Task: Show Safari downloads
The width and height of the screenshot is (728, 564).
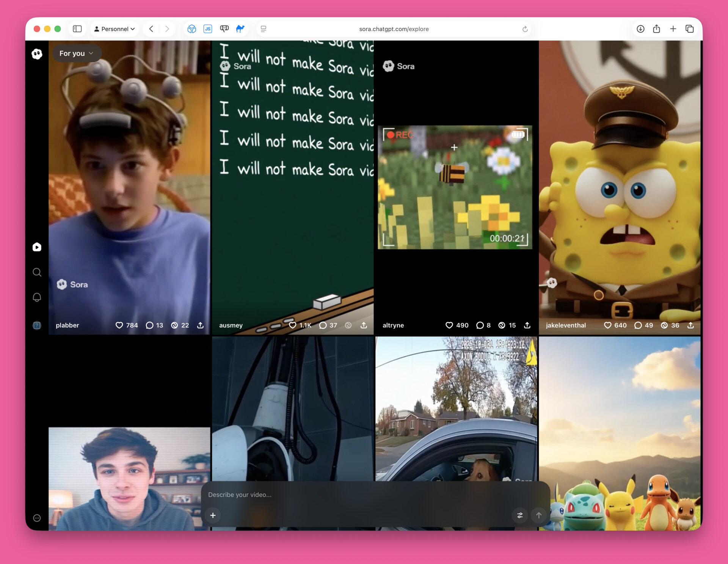Action: [x=640, y=29]
